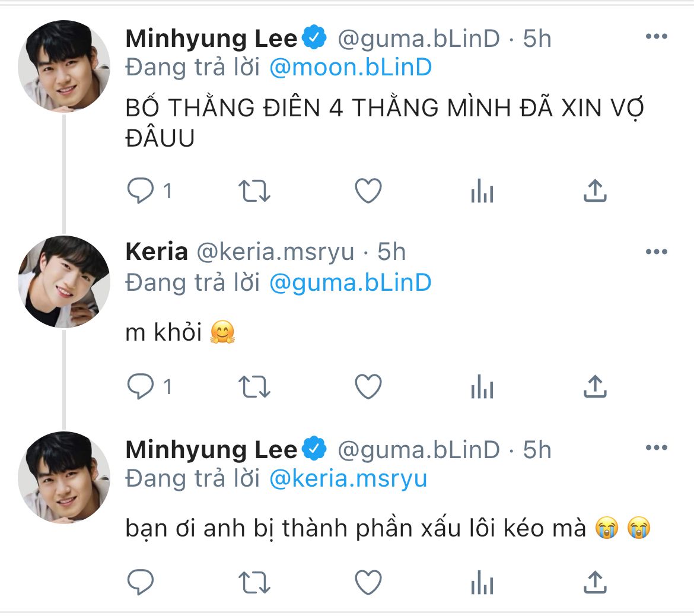Open Keria's profile picture
Viewport: 694px width, 616px height.
tap(64, 282)
